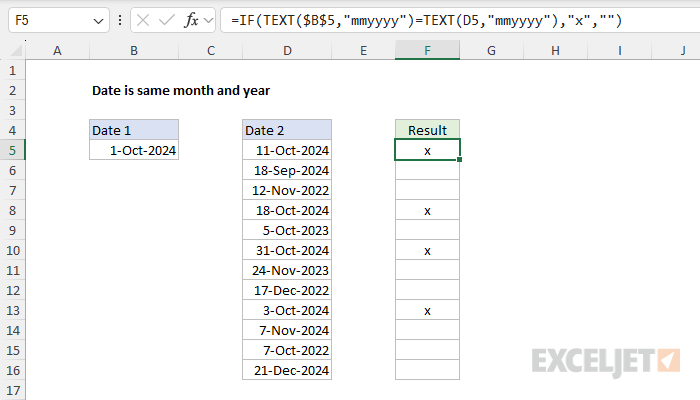Click the Date 2 header cell
The height and width of the screenshot is (400, 700).
pyautogui.click(x=287, y=130)
